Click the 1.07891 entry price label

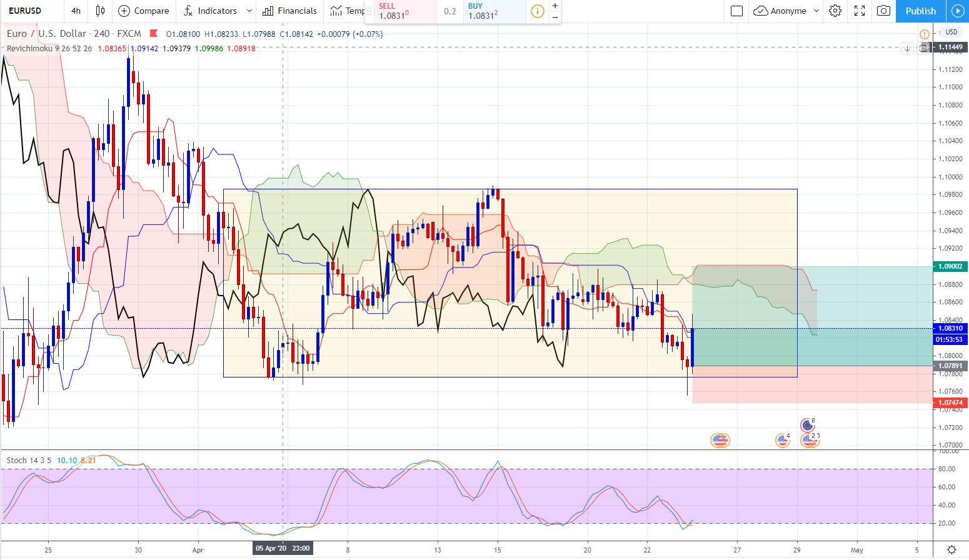click(x=950, y=366)
